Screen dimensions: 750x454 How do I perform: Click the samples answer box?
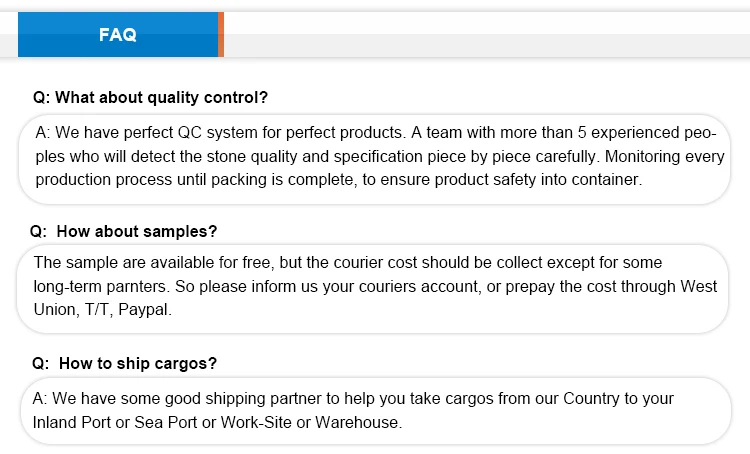(375, 288)
